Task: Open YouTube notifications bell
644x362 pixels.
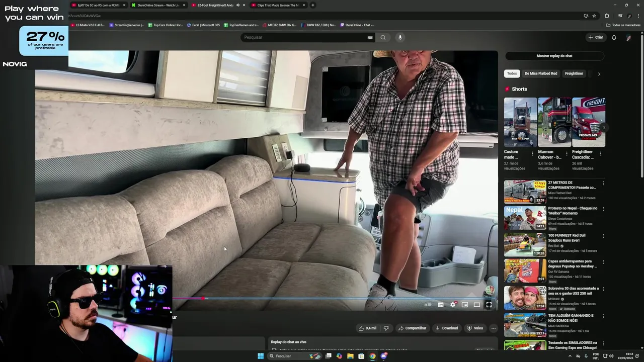Action: coord(614,37)
